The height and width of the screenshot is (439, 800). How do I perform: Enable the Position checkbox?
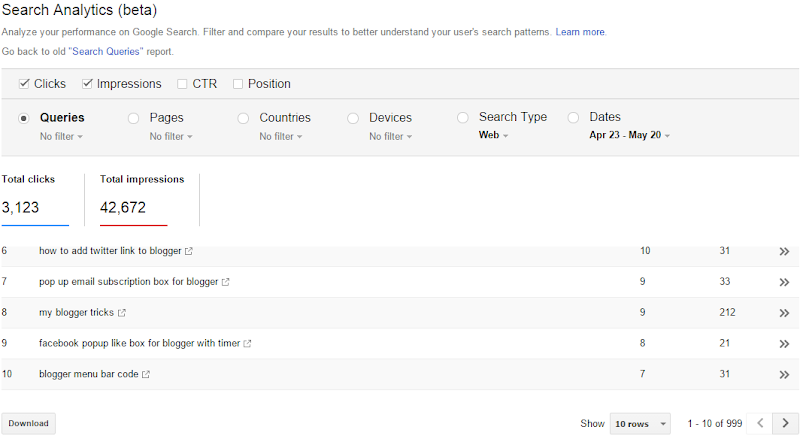pos(238,84)
